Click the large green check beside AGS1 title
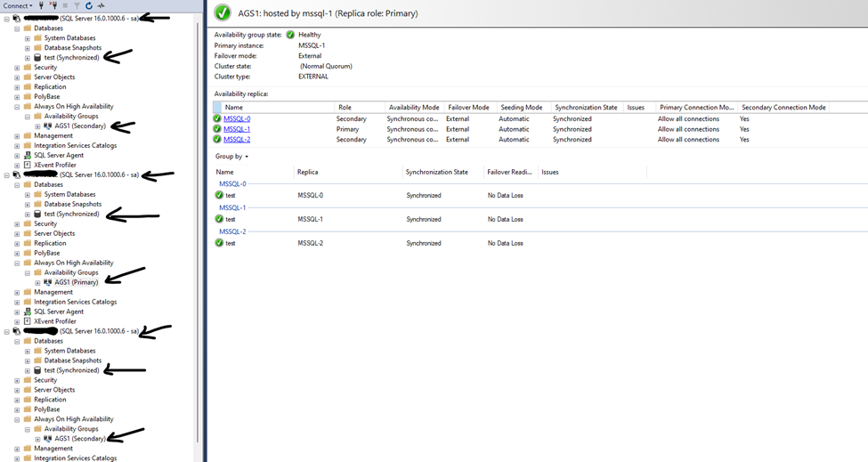The image size is (868, 462). click(x=223, y=12)
